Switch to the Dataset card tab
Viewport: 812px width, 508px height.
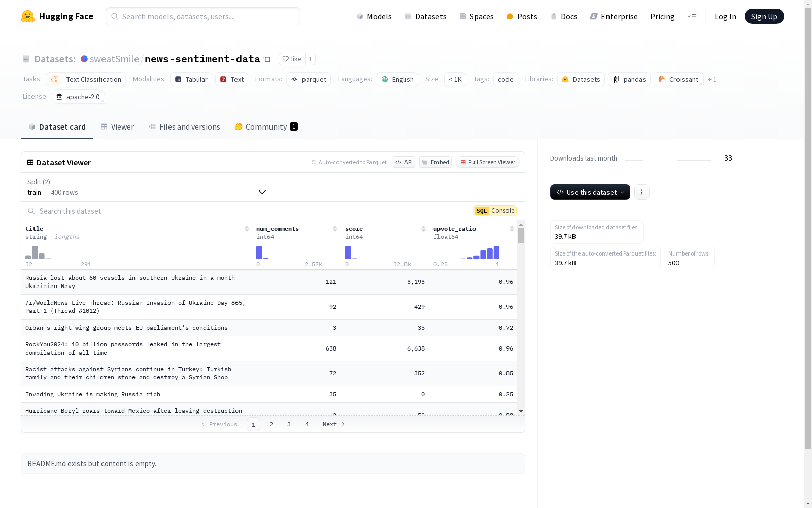coord(57,127)
